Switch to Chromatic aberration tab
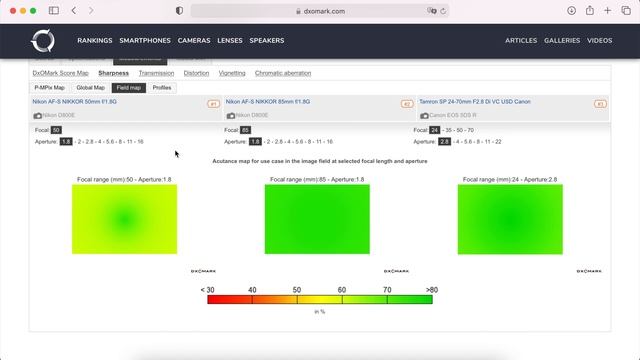 [x=283, y=73]
